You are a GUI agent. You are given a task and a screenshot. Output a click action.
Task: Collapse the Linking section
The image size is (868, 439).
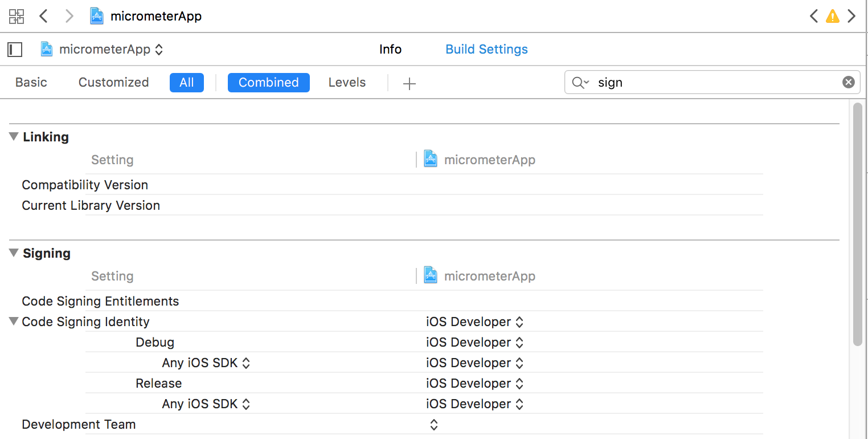(x=14, y=137)
